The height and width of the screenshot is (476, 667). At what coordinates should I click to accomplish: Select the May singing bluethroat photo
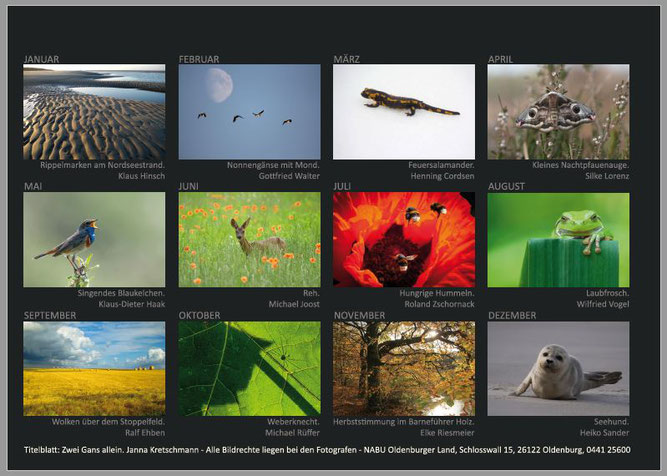(x=94, y=239)
